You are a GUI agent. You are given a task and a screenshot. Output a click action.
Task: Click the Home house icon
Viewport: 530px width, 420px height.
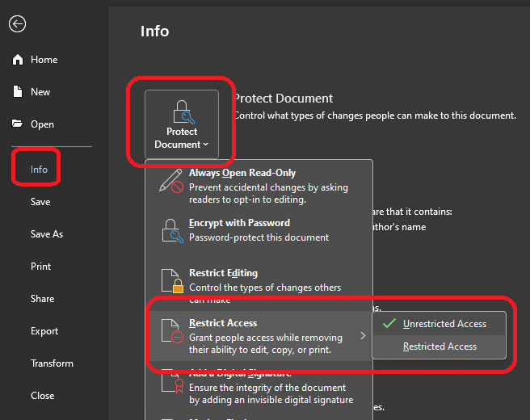(x=18, y=60)
